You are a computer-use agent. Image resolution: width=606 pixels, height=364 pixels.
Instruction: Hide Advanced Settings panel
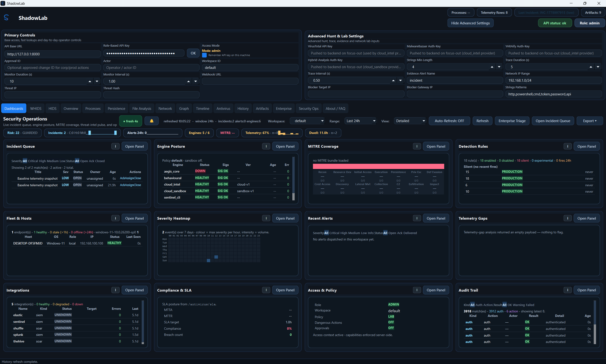pyautogui.click(x=470, y=23)
